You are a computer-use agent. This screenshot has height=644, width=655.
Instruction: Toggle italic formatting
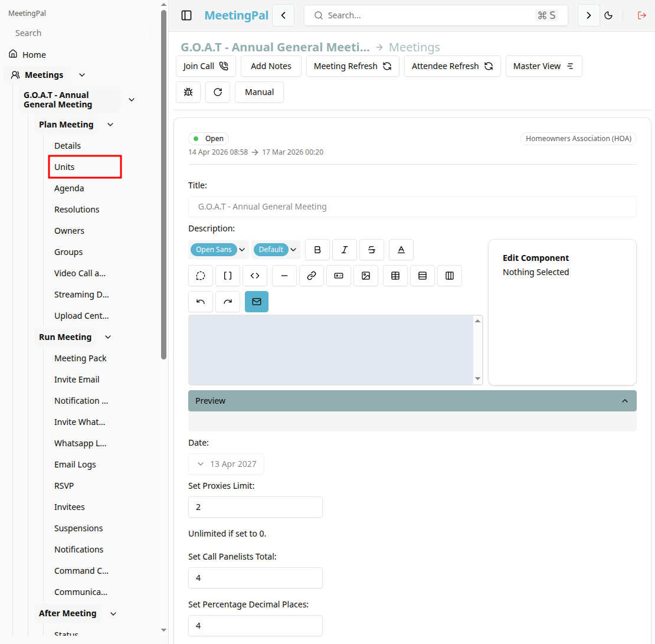pyautogui.click(x=344, y=250)
